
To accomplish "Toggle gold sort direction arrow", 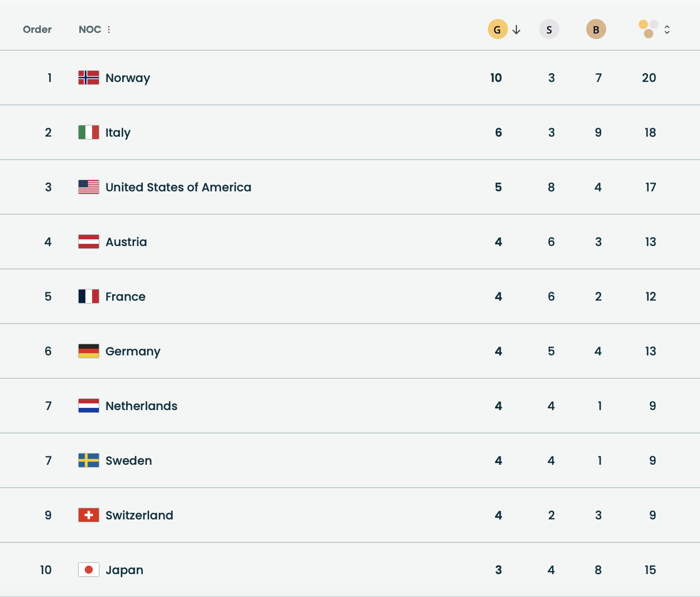I will coord(516,30).
